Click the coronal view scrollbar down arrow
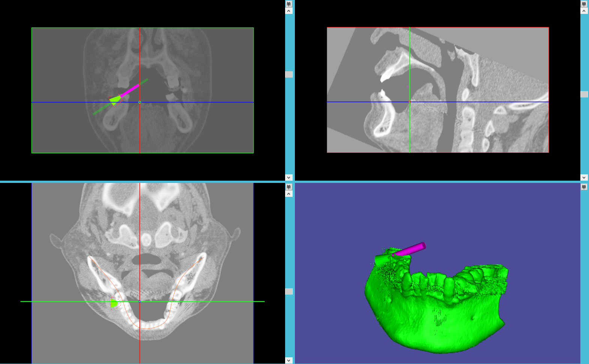This screenshot has height=364, width=589. click(288, 177)
